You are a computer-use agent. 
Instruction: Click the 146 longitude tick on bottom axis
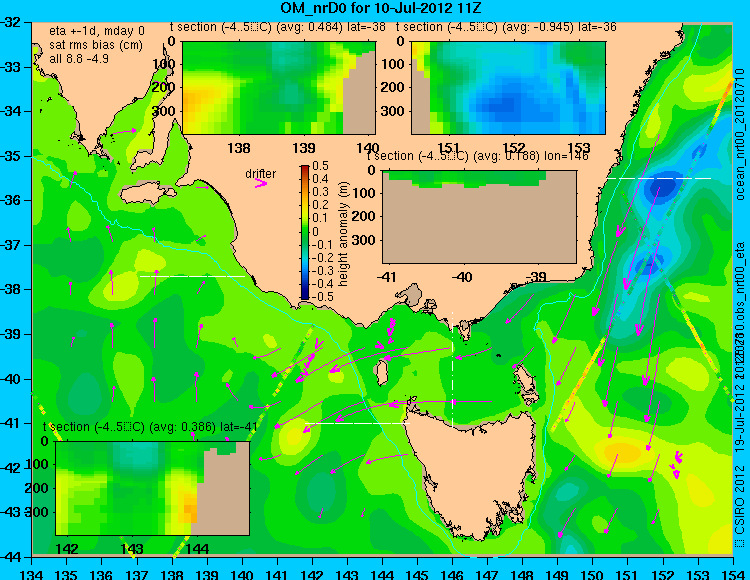click(x=452, y=574)
